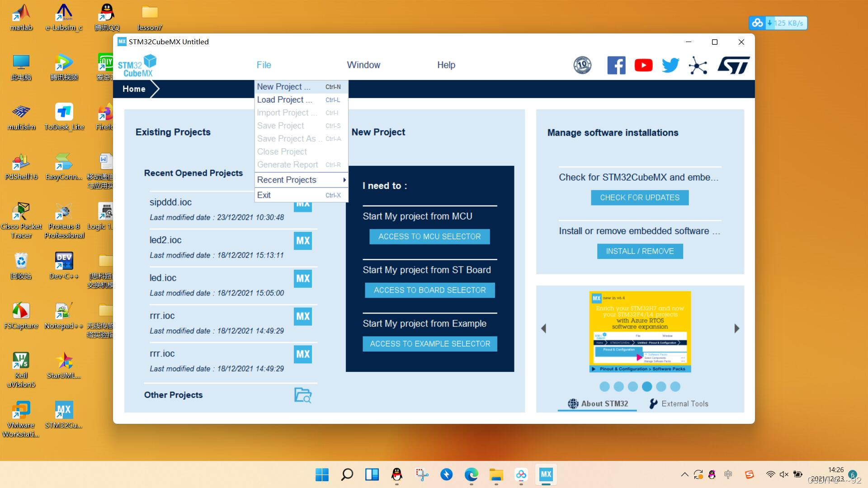The height and width of the screenshot is (488, 868).
Task: Open matlab desktop shortcut
Action: [x=21, y=18]
